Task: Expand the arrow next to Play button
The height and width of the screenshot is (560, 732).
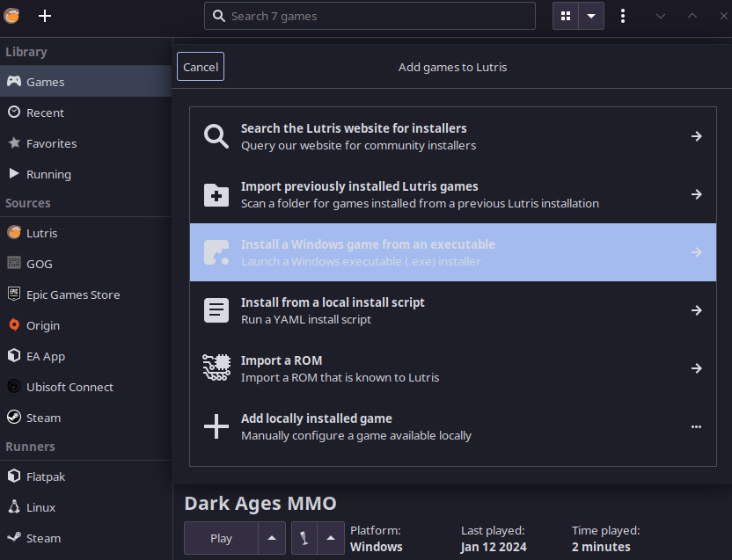Action: (x=272, y=538)
